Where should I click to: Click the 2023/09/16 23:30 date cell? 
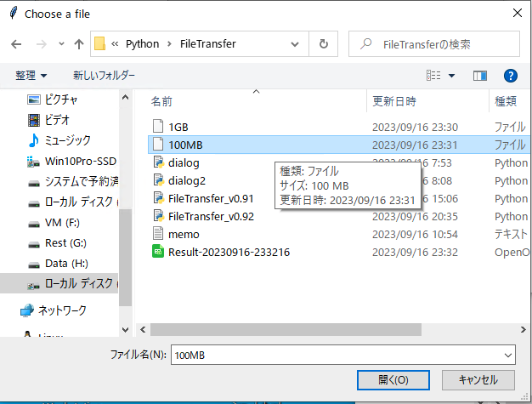[x=415, y=127]
